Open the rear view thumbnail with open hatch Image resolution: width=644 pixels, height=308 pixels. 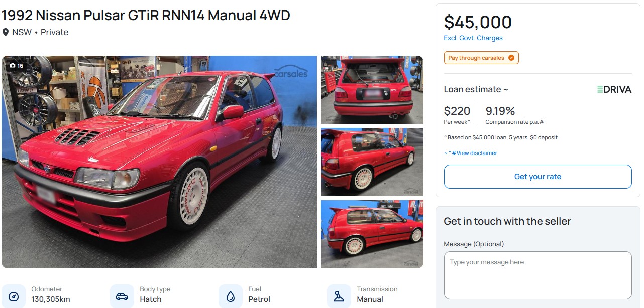[372, 89]
